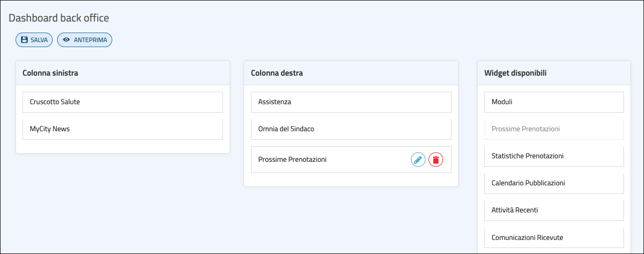Click greyed Prossime Prenotazioni in Widget disponibili
The width and height of the screenshot is (644, 254).
pos(554,129)
